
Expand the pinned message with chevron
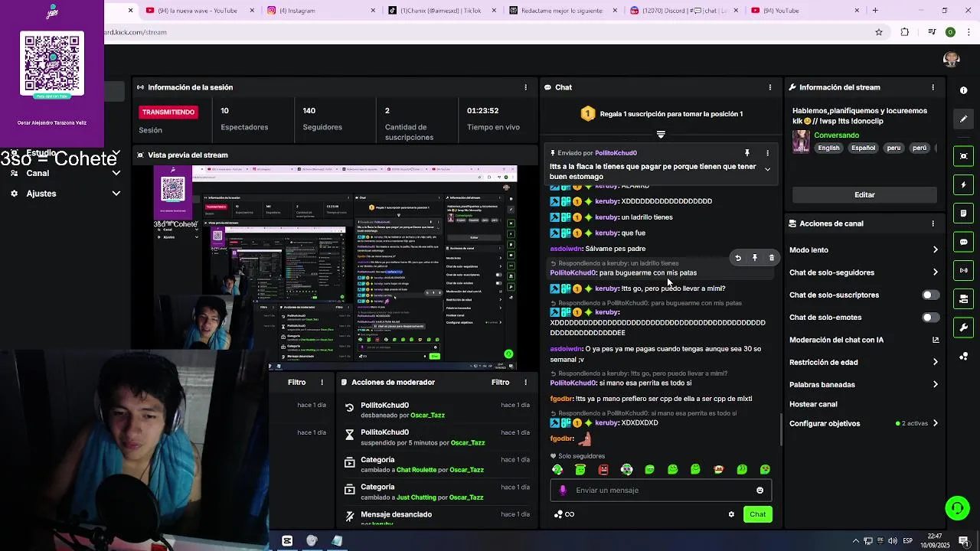tap(767, 170)
